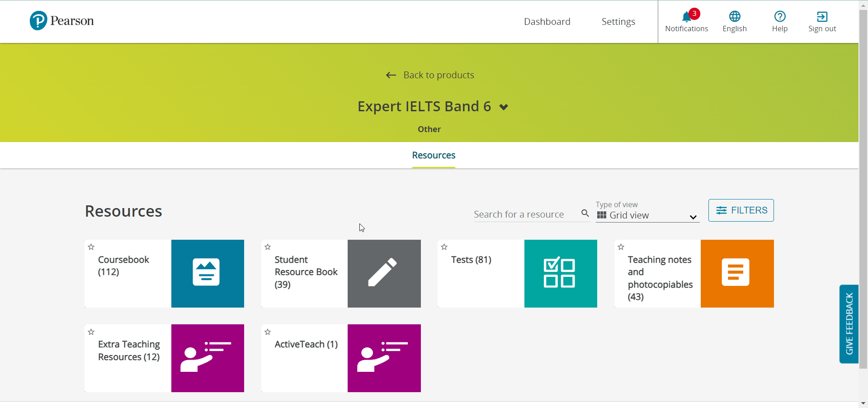
Task: Expand the Grid view chevron
Action: click(x=693, y=217)
